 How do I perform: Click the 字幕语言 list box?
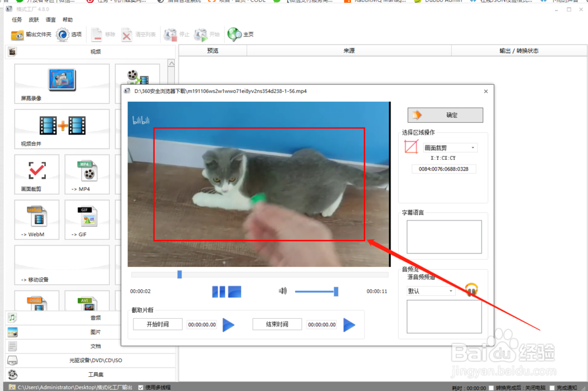[x=444, y=237]
